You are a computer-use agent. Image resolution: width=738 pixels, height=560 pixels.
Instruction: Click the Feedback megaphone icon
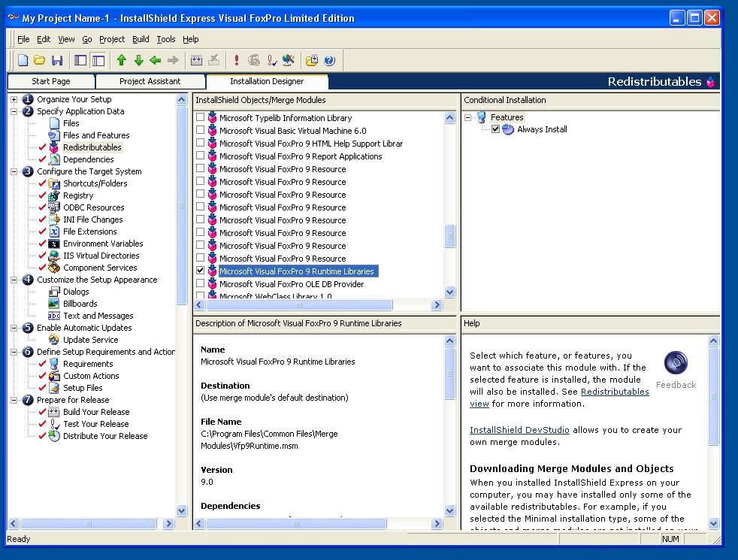pos(676,363)
